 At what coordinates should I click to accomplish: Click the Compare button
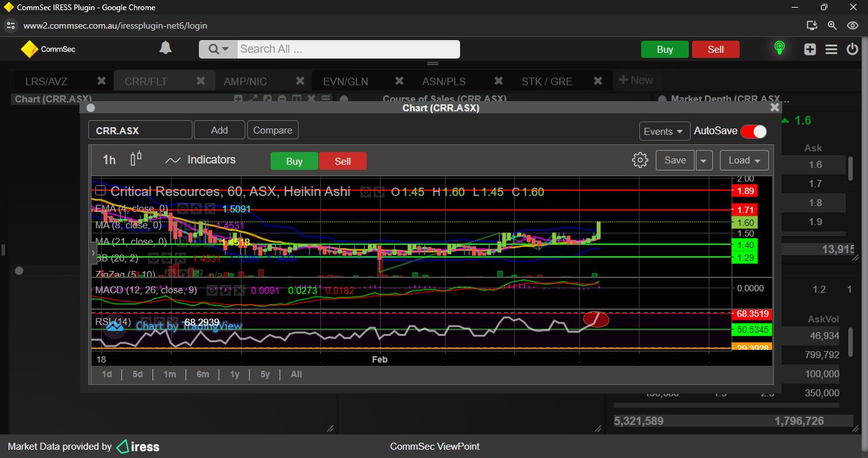pos(273,130)
